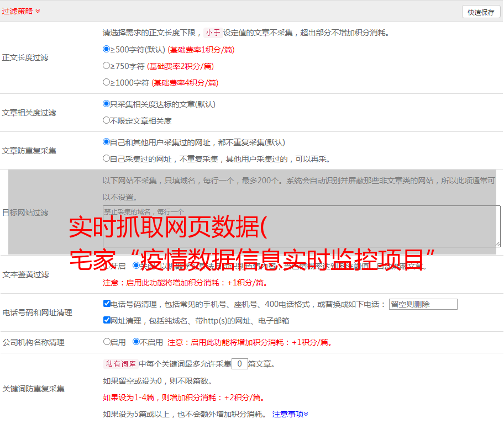Click the 文本鉴黄过滤 row label

pos(26,274)
